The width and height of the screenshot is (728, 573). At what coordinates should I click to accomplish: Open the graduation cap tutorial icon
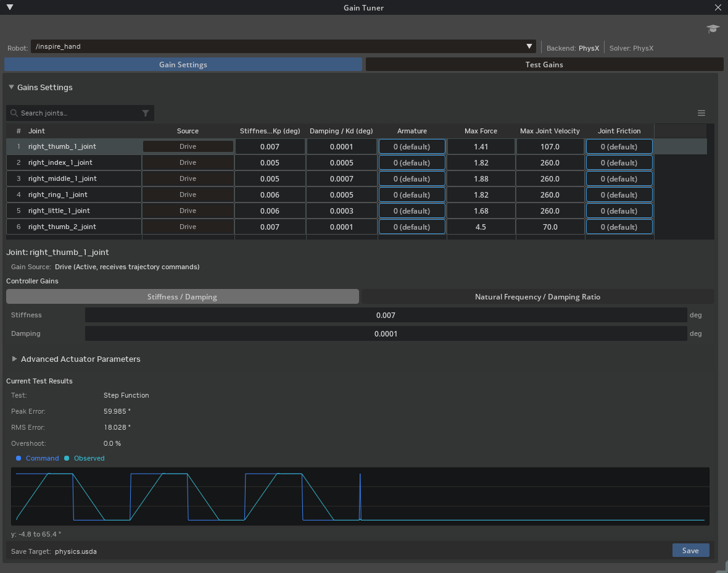(713, 29)
